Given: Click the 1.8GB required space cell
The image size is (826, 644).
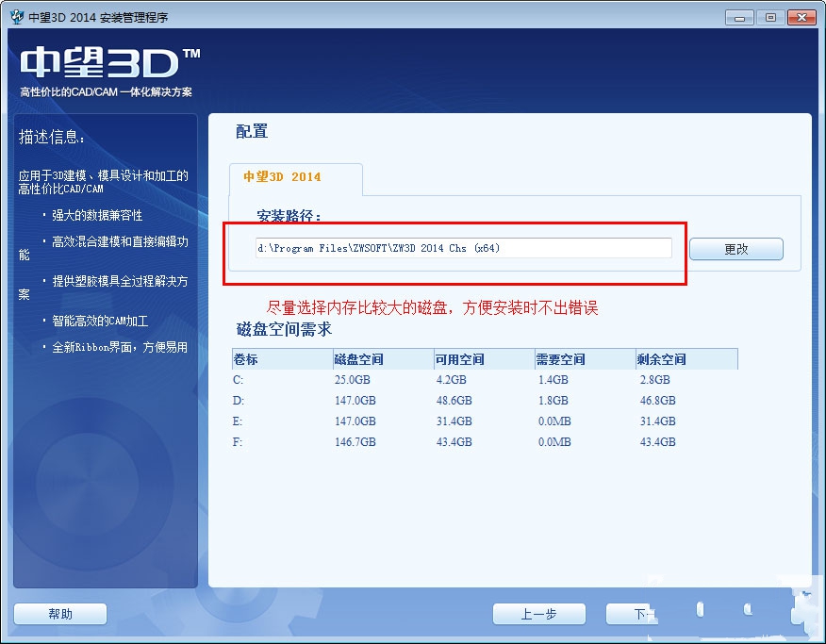Looking at the screenshot, I should pos(553,401).
